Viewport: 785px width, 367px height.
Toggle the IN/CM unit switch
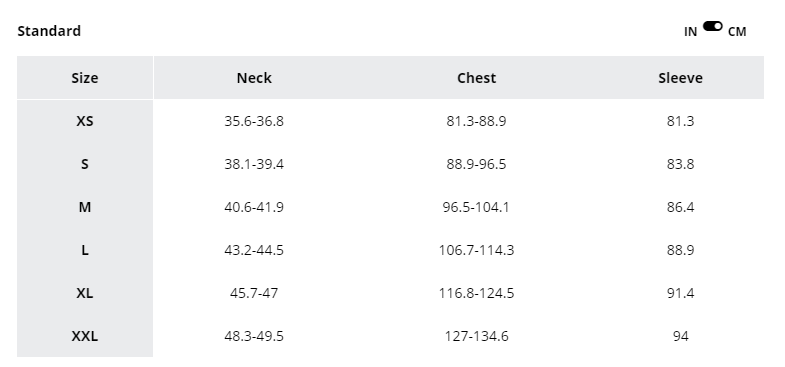(712, 26)
